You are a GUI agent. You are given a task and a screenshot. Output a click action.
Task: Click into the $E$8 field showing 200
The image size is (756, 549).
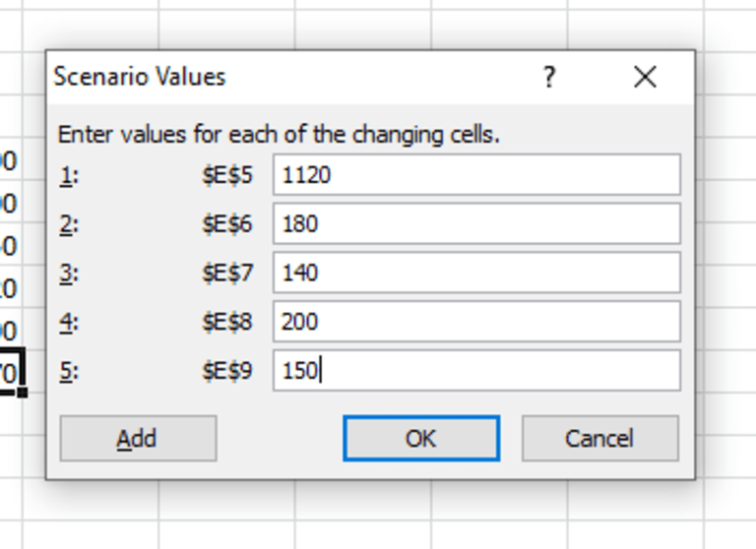pyautogui.click(x=476, y=322)
